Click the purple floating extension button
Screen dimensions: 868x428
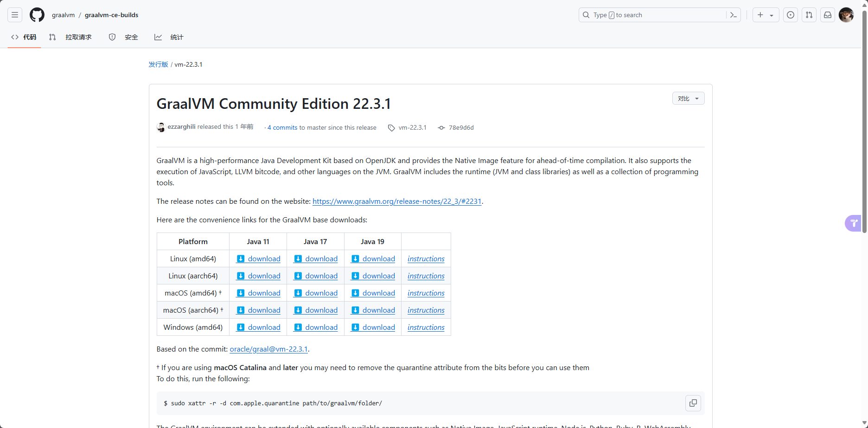coord(853,223)
